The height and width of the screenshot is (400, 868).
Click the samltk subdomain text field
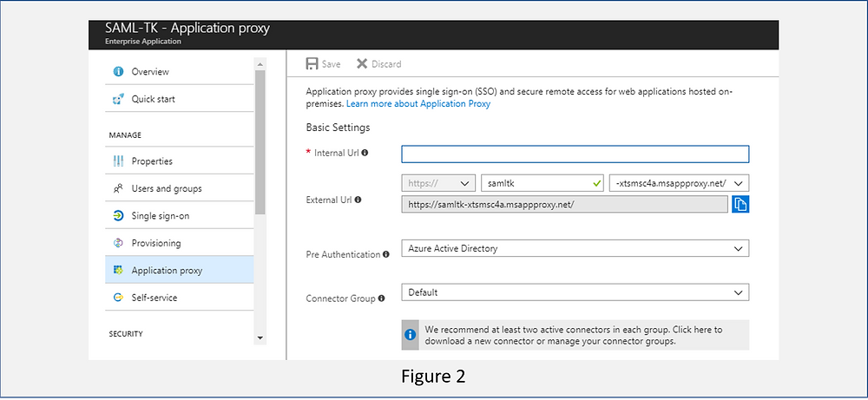[543, 183]
